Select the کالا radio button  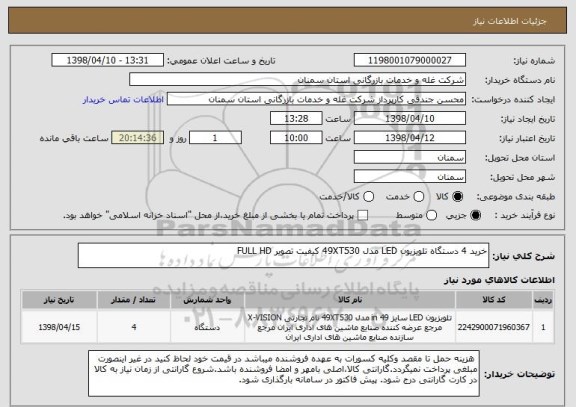coord(457,197)
